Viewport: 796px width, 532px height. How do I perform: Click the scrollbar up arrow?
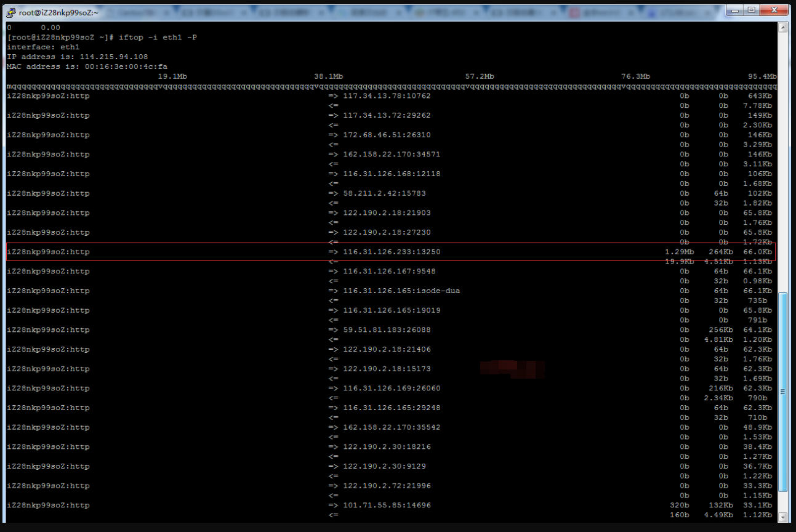pos(782,28)
